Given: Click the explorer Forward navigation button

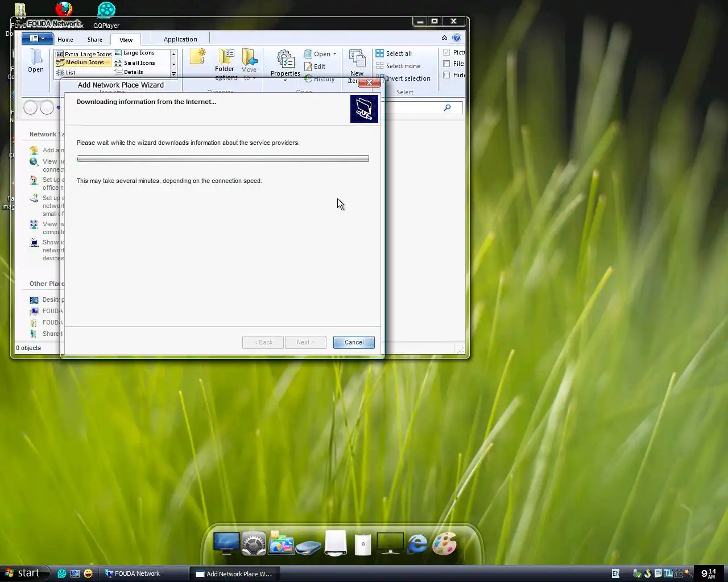Looking at the screenshot, I should coord(47,107).
